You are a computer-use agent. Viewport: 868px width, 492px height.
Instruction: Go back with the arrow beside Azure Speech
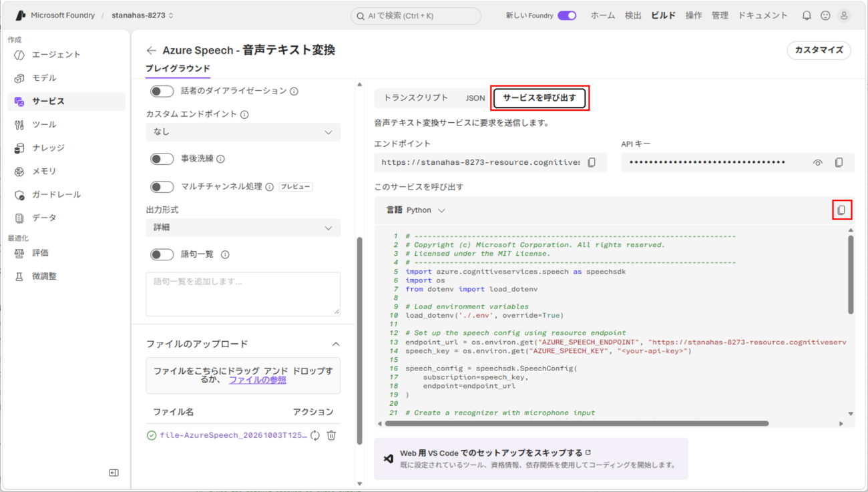click(152, 50)
